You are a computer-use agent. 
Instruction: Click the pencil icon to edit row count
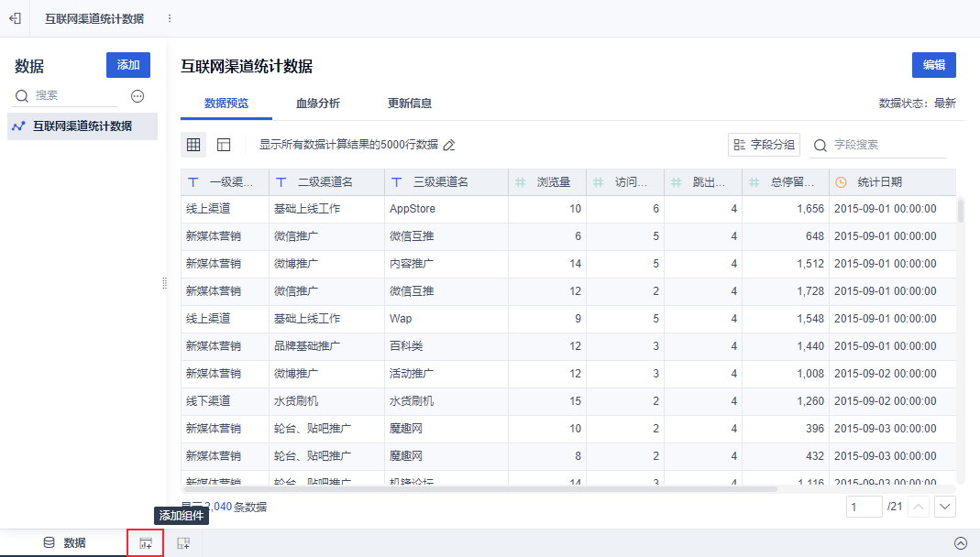tap(449, 145)
